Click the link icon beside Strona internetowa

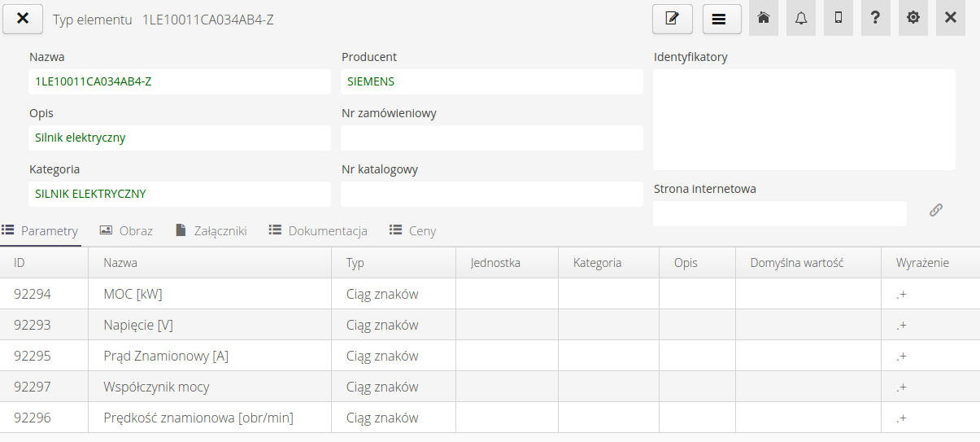click(x=936, y=210)
